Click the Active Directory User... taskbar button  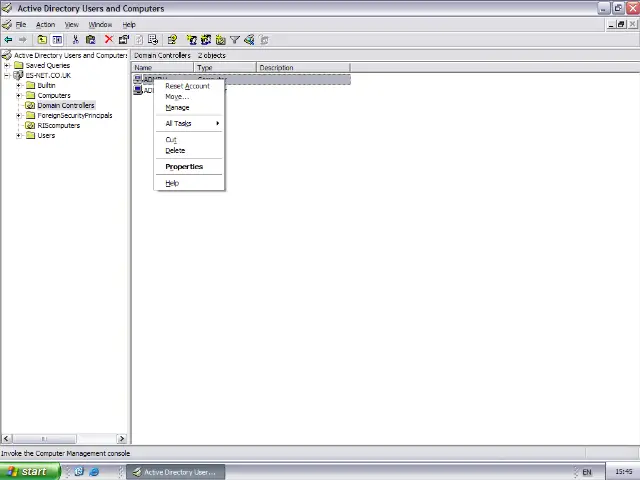point(176,472)
